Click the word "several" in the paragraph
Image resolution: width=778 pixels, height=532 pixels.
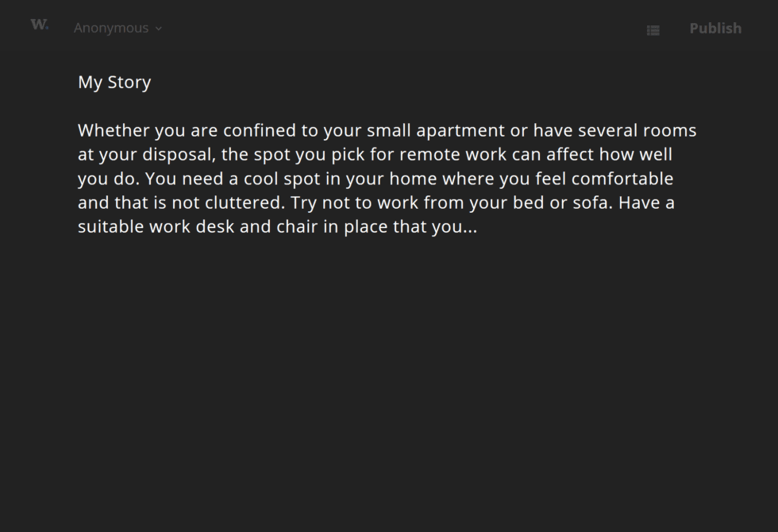click(607, 130)
